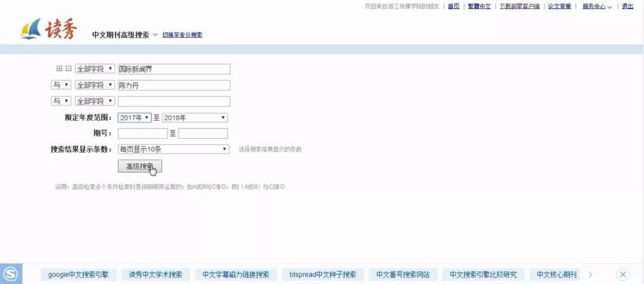Screen dimensions: 644x284
Task: Select 中文核心期刊 suggestion
Action: [x=556, y=274]
